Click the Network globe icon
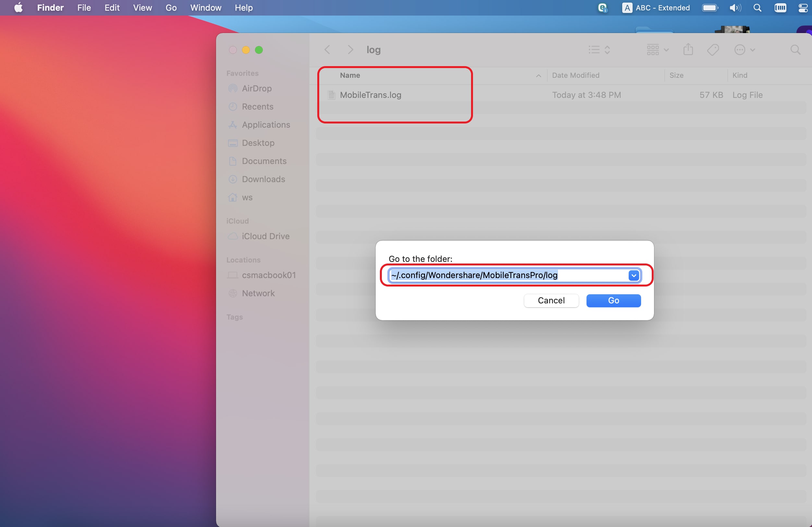812x527 pixels. 233,293
